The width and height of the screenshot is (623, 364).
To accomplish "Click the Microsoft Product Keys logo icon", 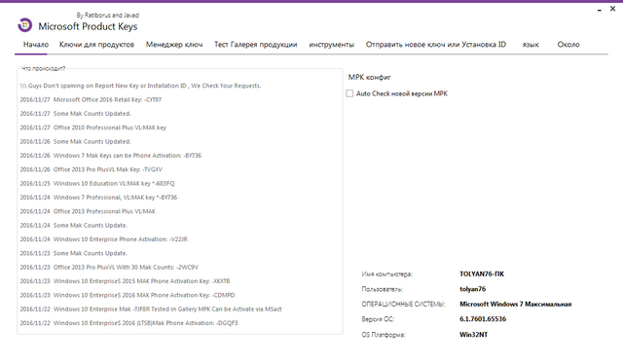I will pyautogui.click(x=24, y=25).
